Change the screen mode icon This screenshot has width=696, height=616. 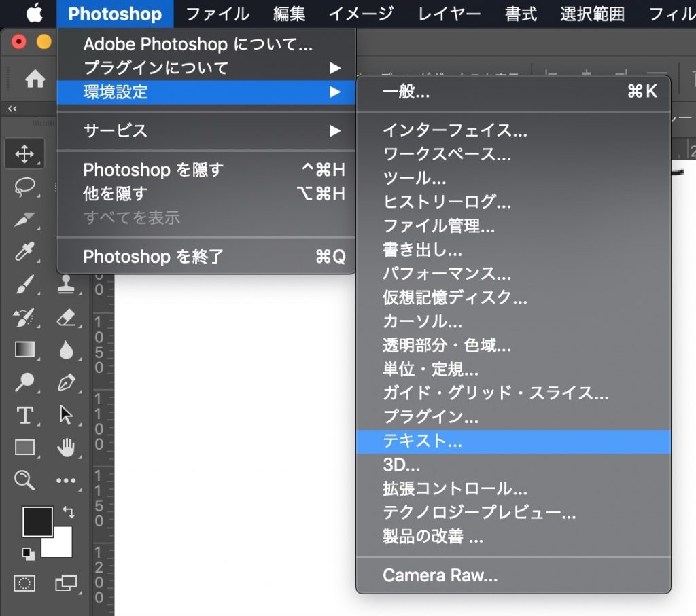click(x=66, y=583)
